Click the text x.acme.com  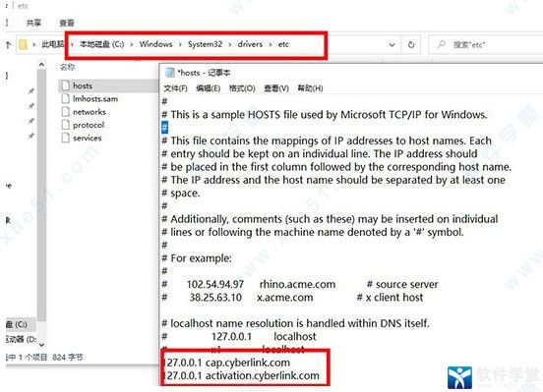[285, 298]
